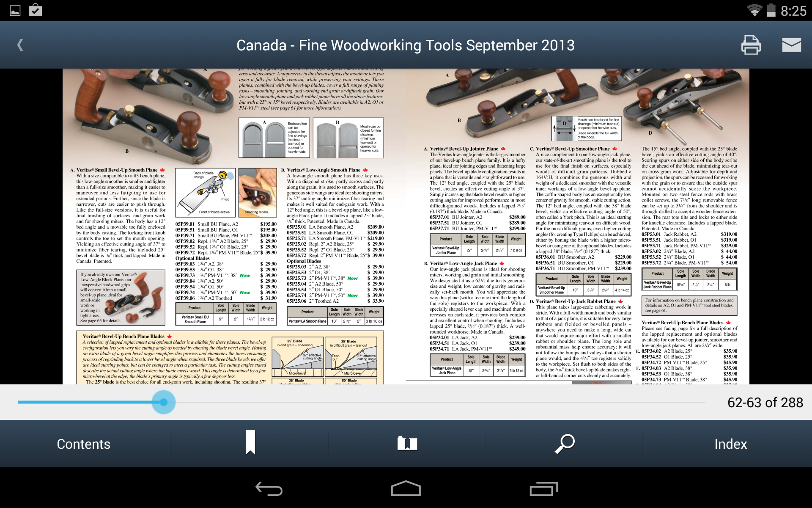Tap heading 'Veritas Bevel-Up Jointer Plane'
Viewport: 812px width, 508px height.
tap(464, 149)
